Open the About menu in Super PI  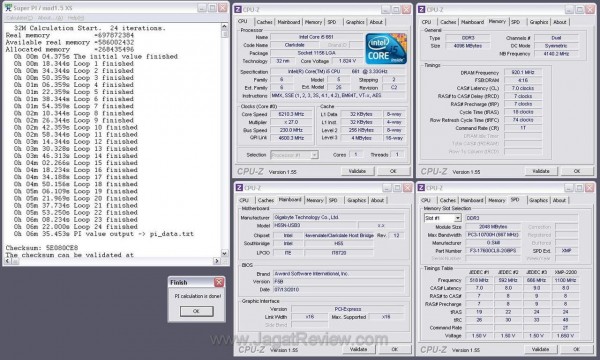point(50,18)
